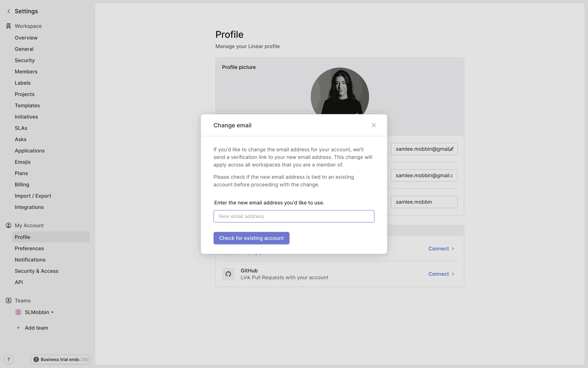Open the help question mark button
This screenshot has height=368, width=588.
pos(9,359)
